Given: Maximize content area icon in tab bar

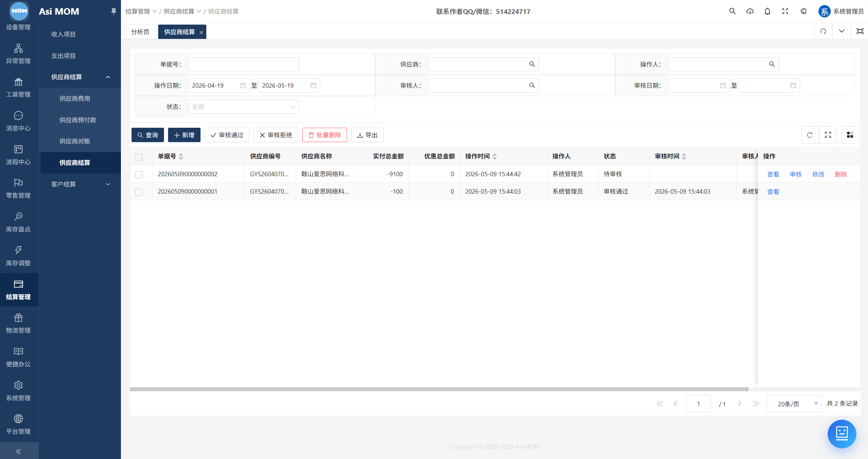Looking at the screenshot, I should (860, 31).
